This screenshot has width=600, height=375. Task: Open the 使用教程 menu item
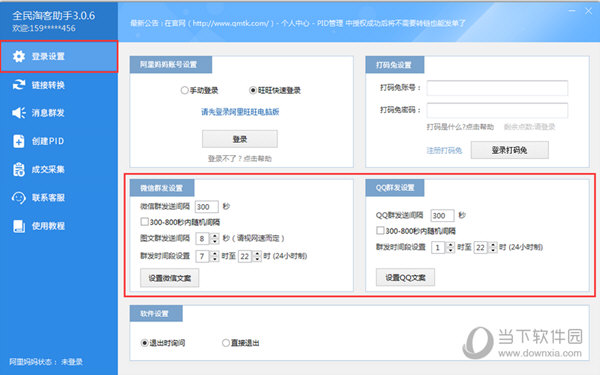(59, 226)
